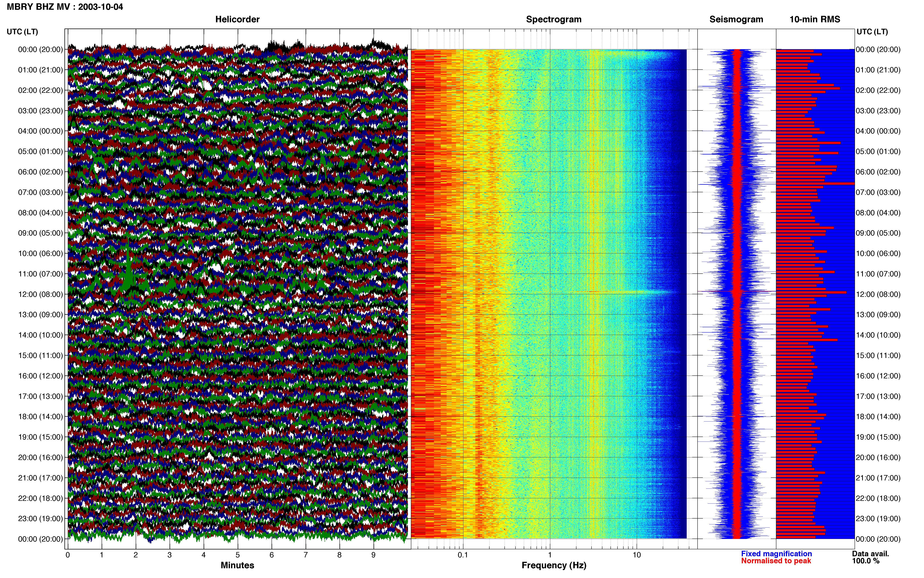Click left time label 06:00 (02:00)

pyautogui.click(x=41, y=172)
